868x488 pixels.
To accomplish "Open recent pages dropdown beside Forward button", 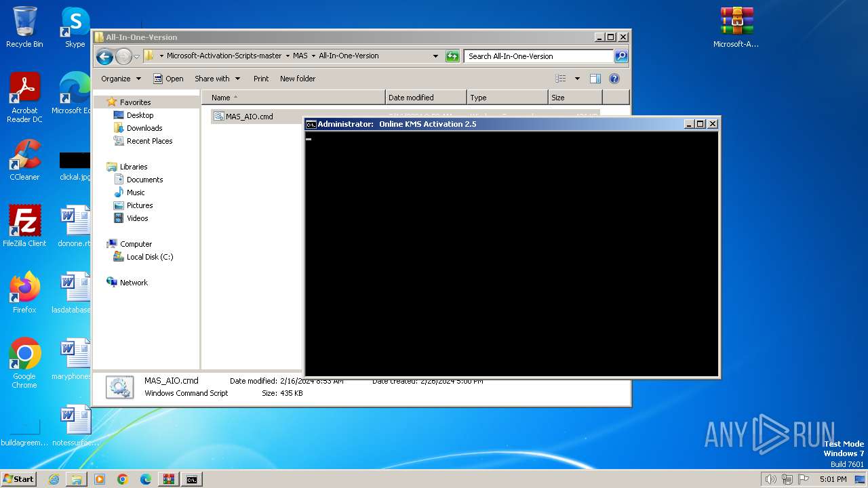I will click(x=136, y=56).
